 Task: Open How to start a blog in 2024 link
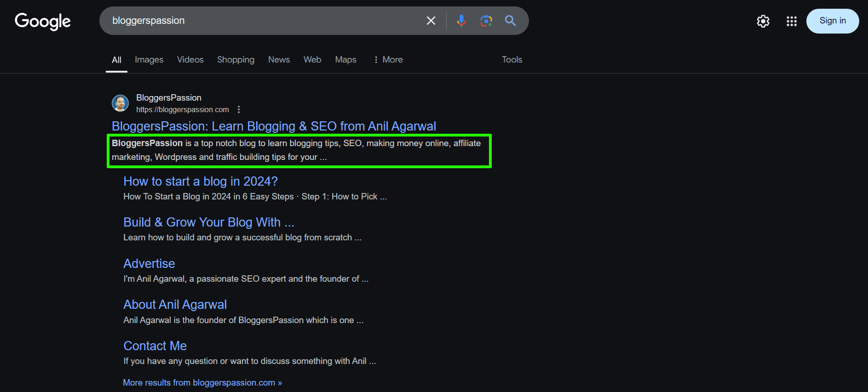click(201, 182)
